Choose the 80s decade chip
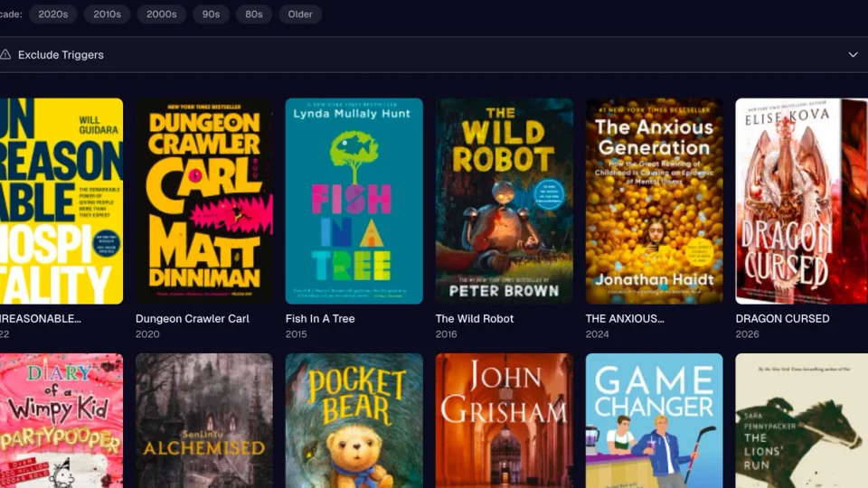 [254, 14]
